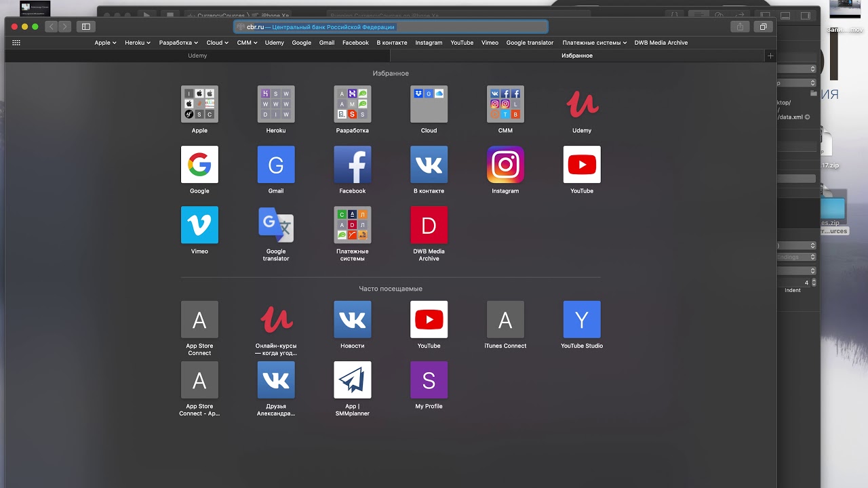Viewport: 868px width, 488px height.
Task: Open the App | SMMplanner tile
Action: 353,380
